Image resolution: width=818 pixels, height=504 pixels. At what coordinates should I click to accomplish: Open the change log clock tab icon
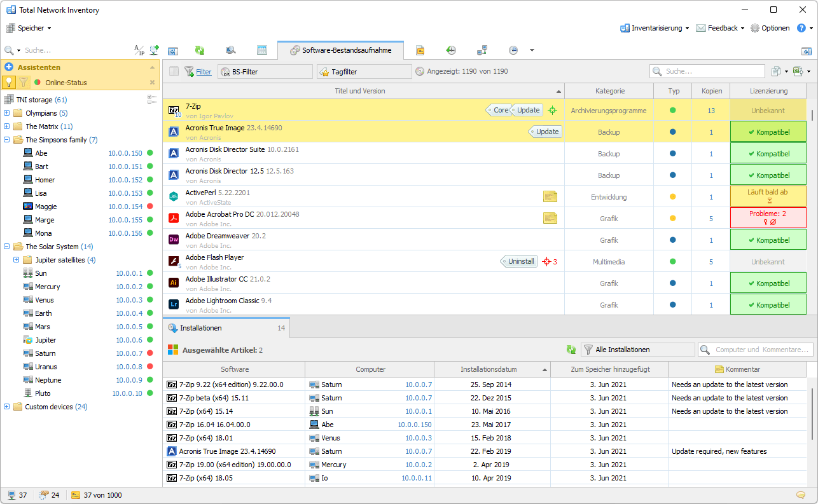pyautogui.click(x=450, y=50)
